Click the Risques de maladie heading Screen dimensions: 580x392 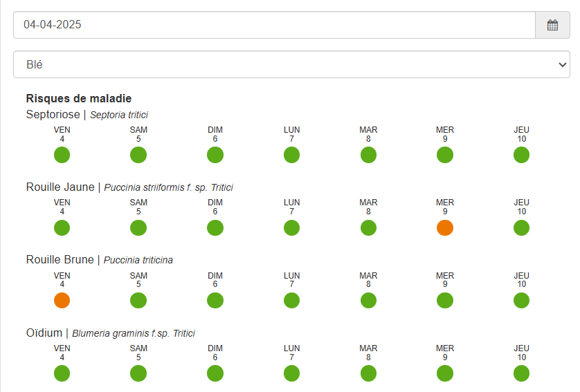click(x=79, y=98)
